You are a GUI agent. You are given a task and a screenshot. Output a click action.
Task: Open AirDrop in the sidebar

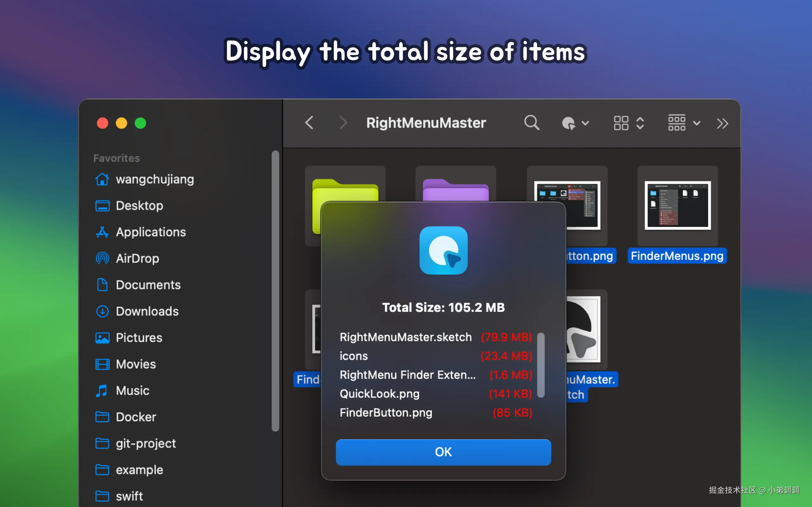pos(137,259)
